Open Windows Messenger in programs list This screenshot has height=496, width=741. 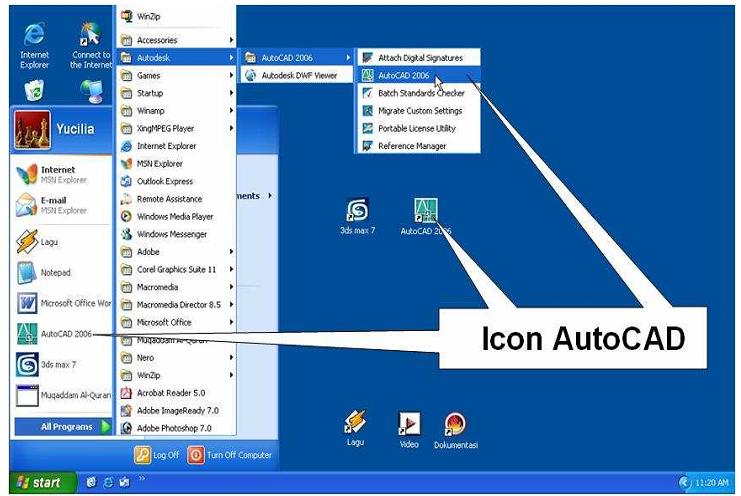point(177,234)
